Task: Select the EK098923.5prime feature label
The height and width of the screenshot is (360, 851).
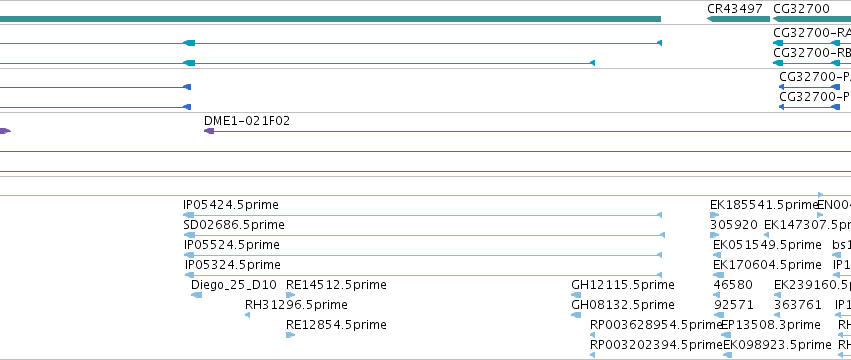Action: tap(777, 345)
